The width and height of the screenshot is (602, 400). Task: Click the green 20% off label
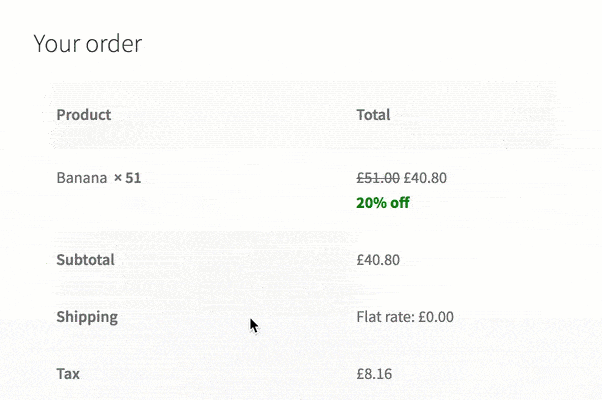[383, 203]
